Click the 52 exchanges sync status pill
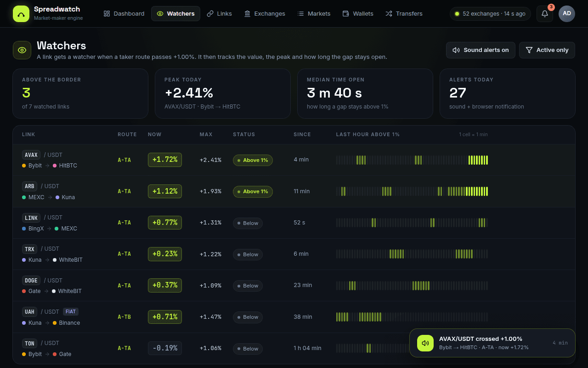This screenshot has height=368, width=588. (490, 14)
